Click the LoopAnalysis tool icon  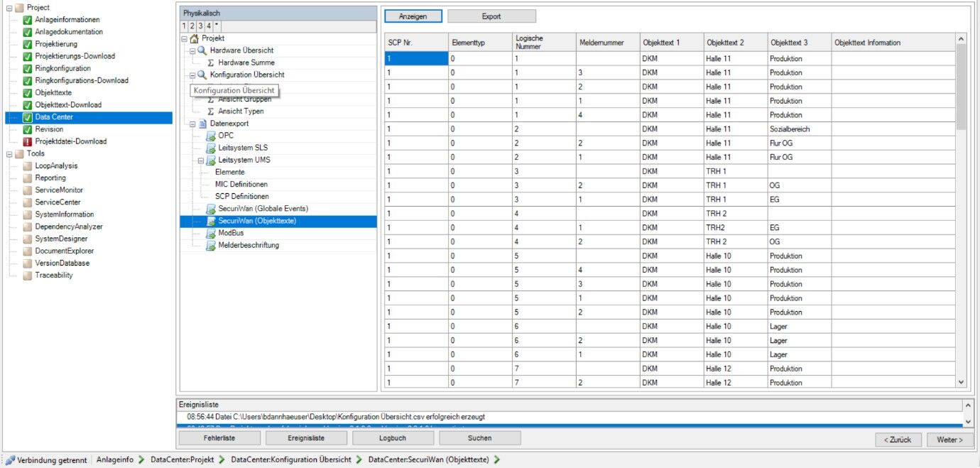point(27,166)
